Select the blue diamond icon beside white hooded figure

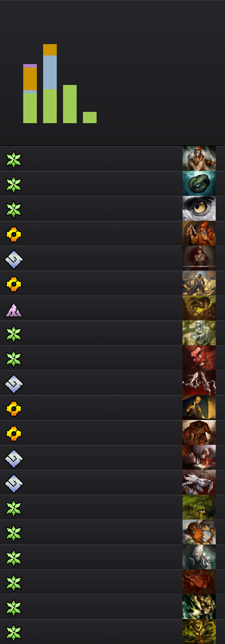[x=14, y=384]
